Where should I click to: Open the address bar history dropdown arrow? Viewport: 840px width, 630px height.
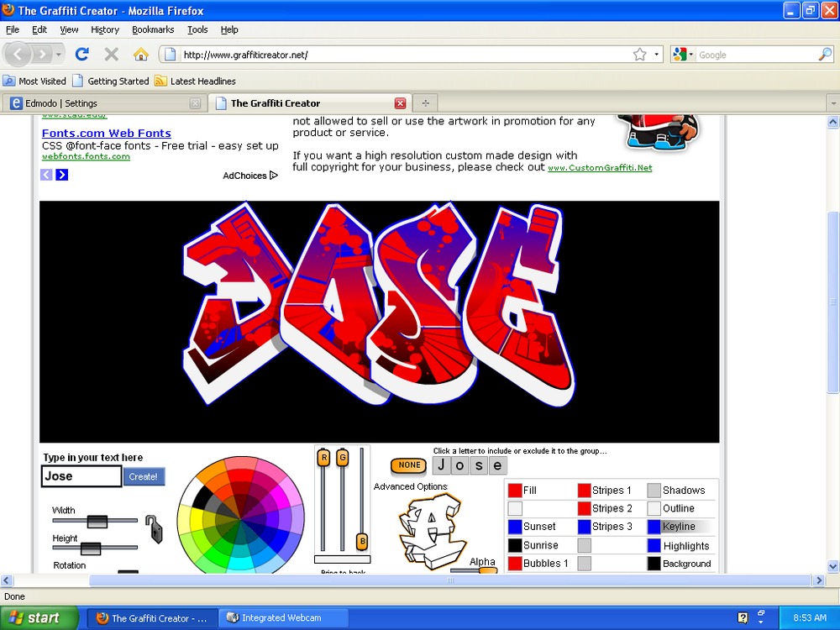[657, 55]
